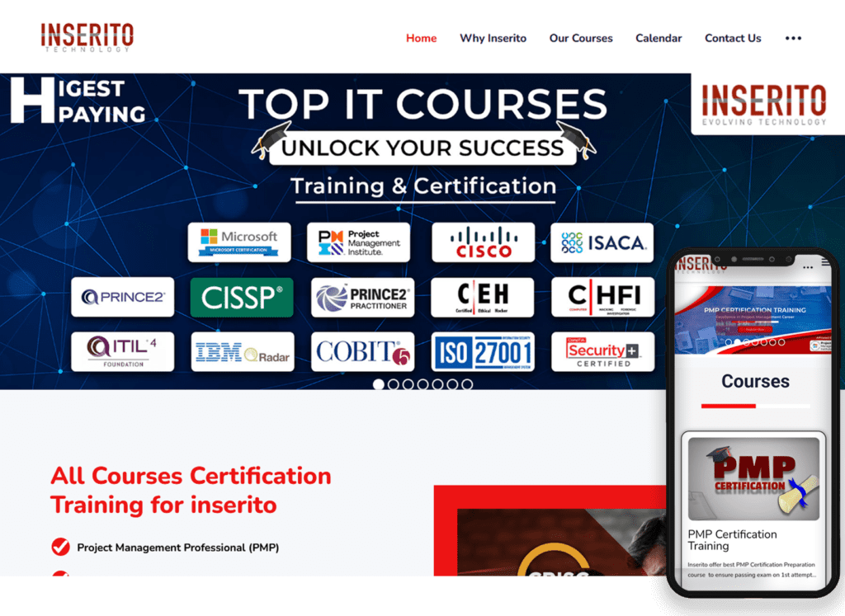Click the IBM QRadar logo tile

[x=243, y=351]
